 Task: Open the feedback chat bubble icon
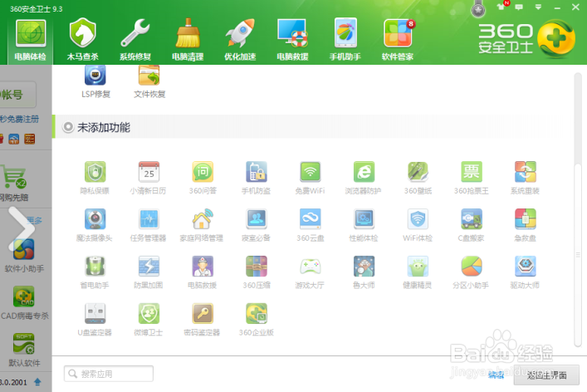(x=519, y=7)
